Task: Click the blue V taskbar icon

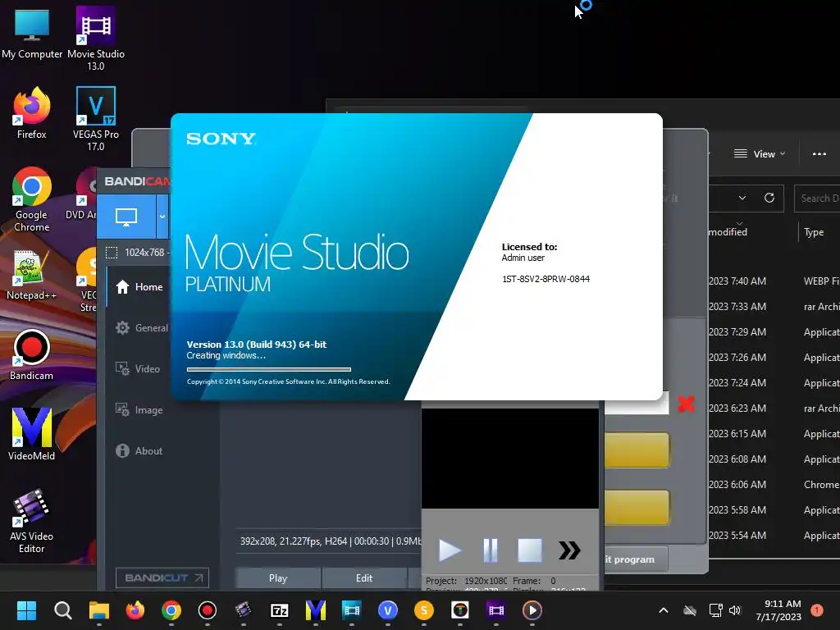Action: click(x=388, y=610)
